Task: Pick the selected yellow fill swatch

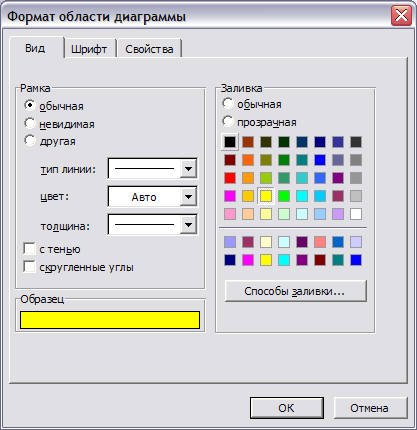Action: tap(266, 196)
